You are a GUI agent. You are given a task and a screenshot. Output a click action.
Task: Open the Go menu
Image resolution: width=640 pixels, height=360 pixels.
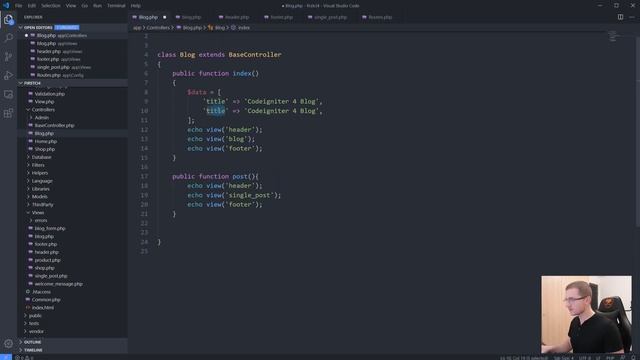(x=84, y=6)
